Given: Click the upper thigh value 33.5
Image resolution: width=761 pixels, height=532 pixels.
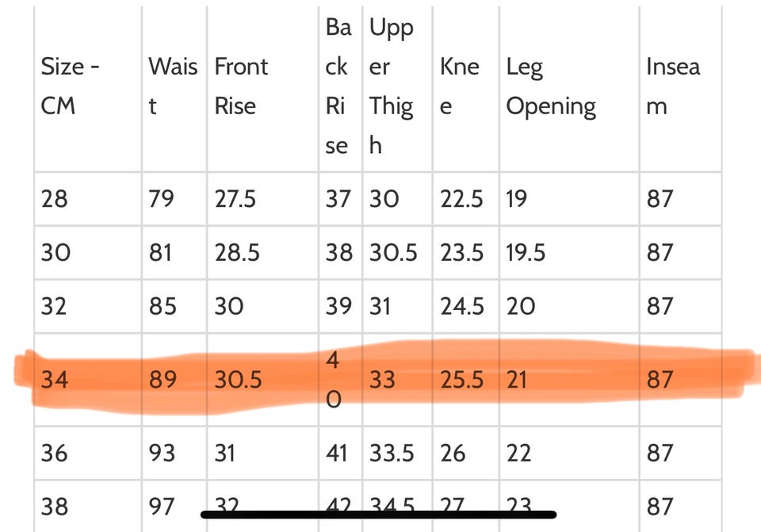Looking at the screenshot, I should (392, 453).
